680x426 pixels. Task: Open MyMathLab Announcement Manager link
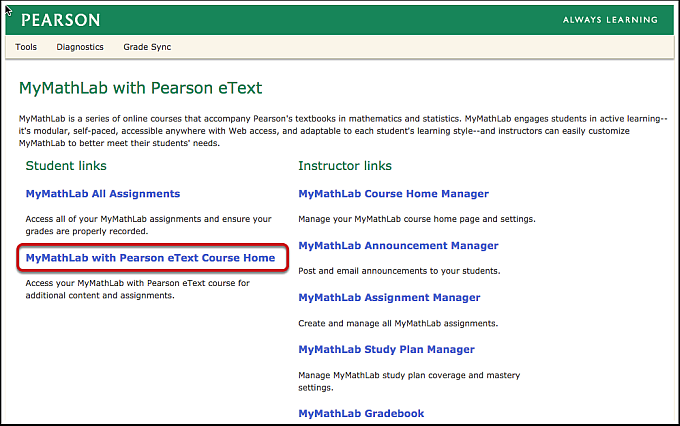coord(398,246)
